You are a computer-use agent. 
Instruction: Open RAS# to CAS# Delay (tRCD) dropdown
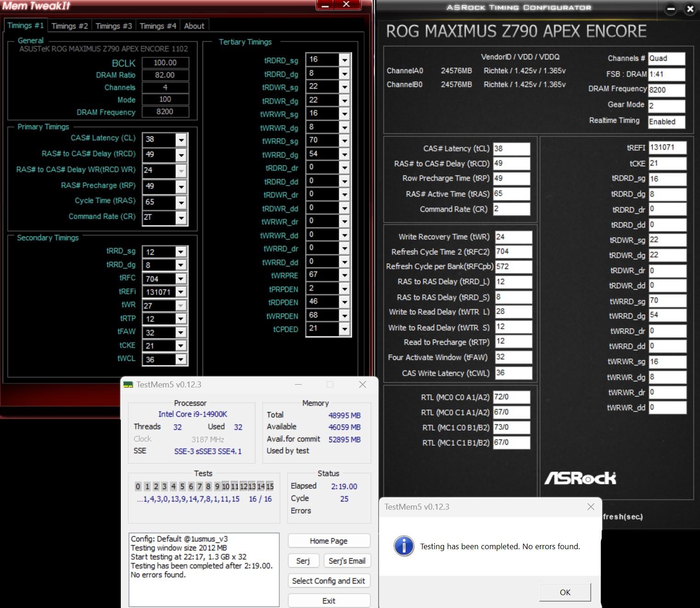tap(181, 155)
